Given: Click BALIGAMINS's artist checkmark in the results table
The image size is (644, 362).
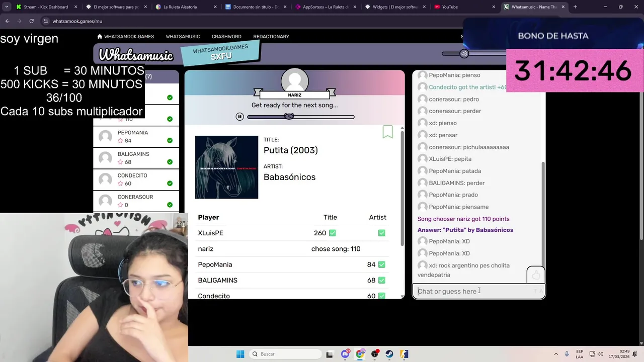Looking at the screenshot, I should point(381,280).
